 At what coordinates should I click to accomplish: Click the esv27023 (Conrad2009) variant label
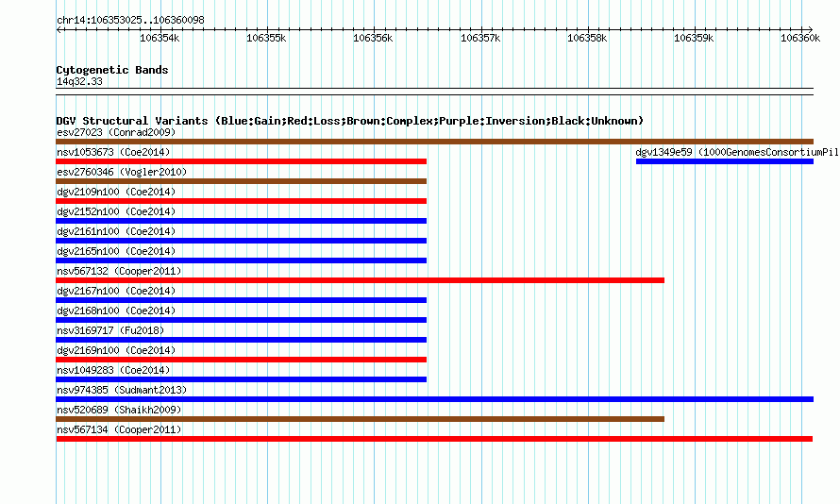point(116,132)
